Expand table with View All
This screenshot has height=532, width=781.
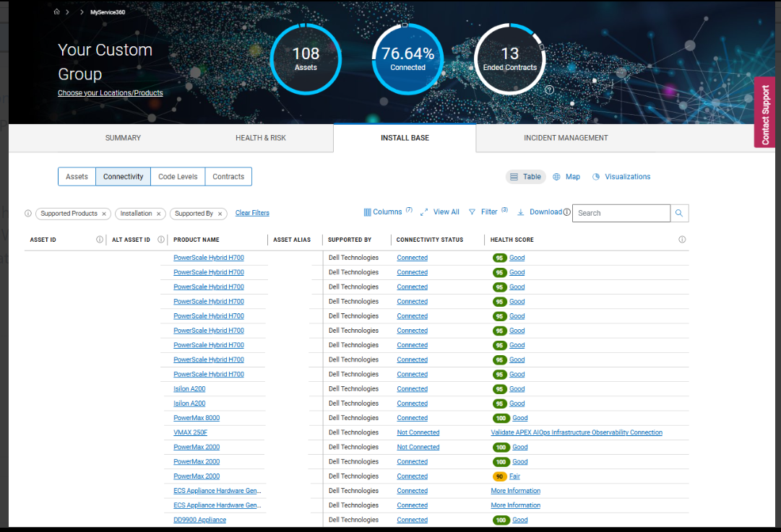(x=440, y=212)
